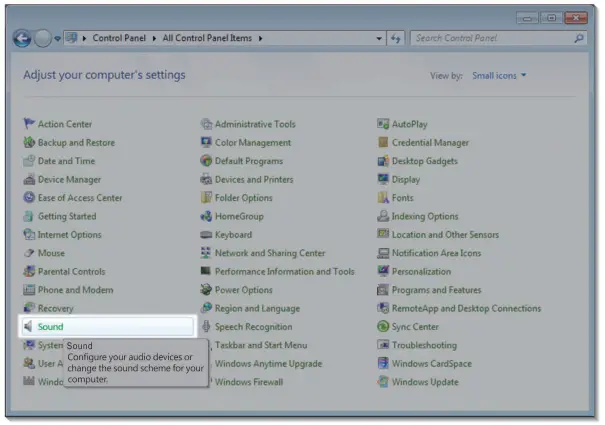Viewport: 605px width, 425px height.
Task: Open the Administrative Tools icon
Action: 206,124
